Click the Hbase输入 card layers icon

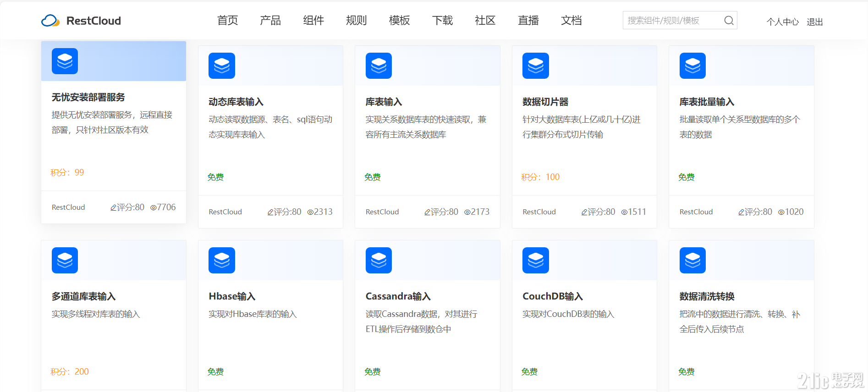(222, 260)
